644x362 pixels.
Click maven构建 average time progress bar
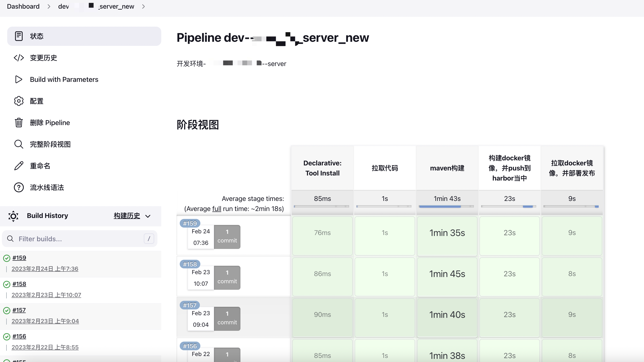pyautogui.click(x=447, y=206)
